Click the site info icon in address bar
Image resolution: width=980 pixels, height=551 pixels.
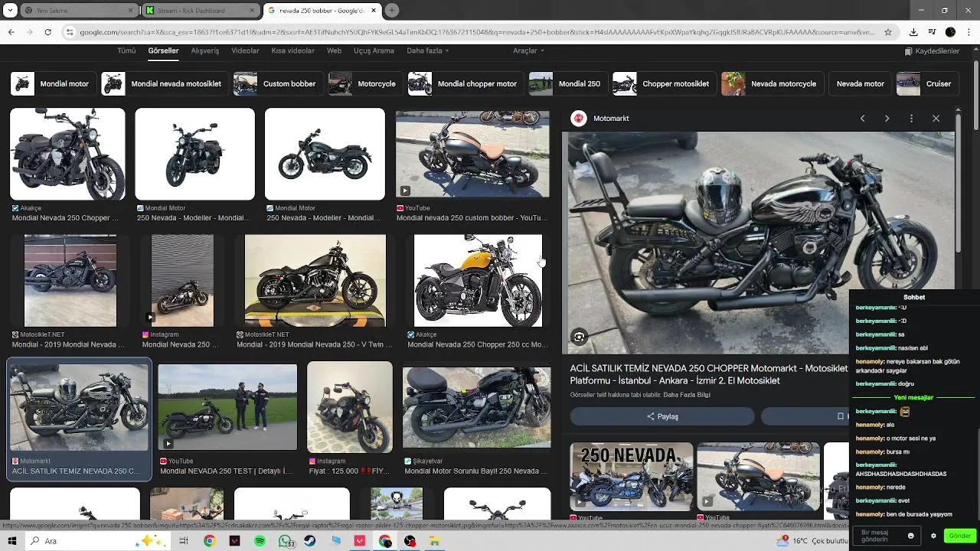70,32
